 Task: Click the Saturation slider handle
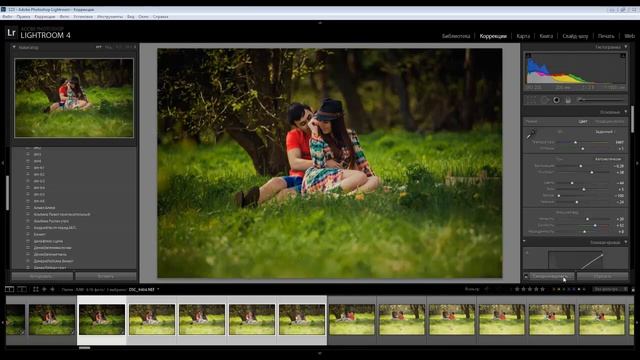pos(584,231)
